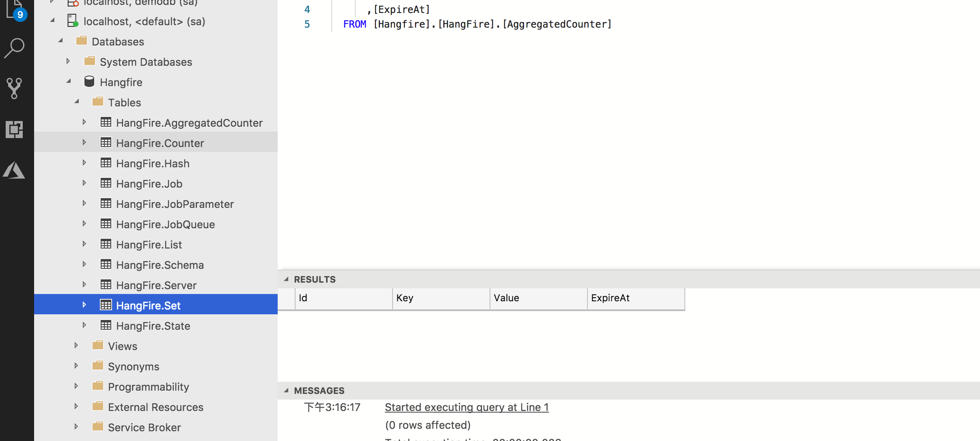
Task: Click the 下午3:16:17 message timestamp
Action: (332, 407)
